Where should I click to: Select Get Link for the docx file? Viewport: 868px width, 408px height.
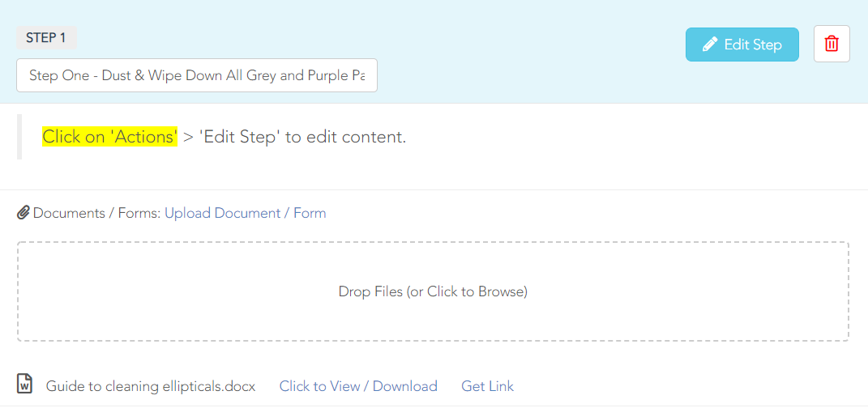[488, 386]
